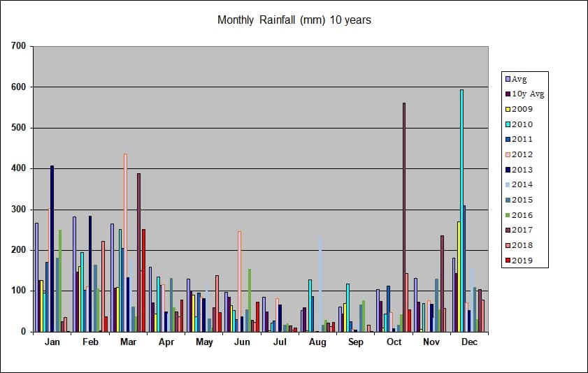Click the Avg legend color swatch
Image resolution: width=588 pixels, height=373 pixels.
click(x=508, y=80)
